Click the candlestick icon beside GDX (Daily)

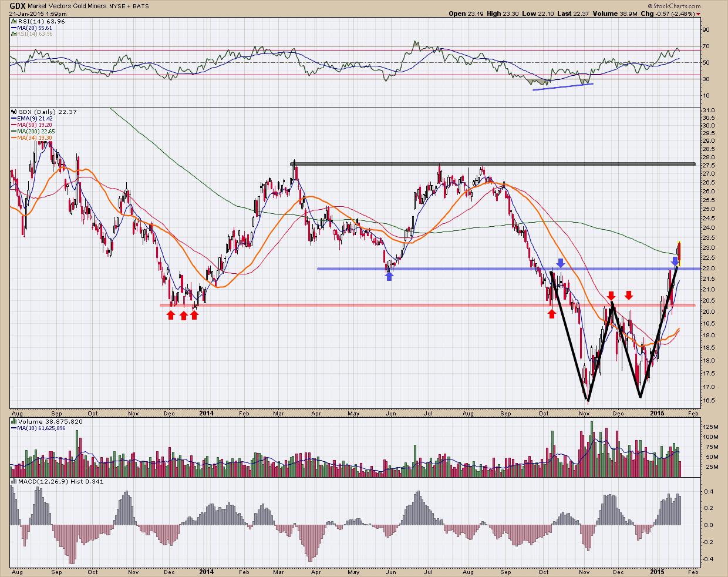click(x=15, y=112)
